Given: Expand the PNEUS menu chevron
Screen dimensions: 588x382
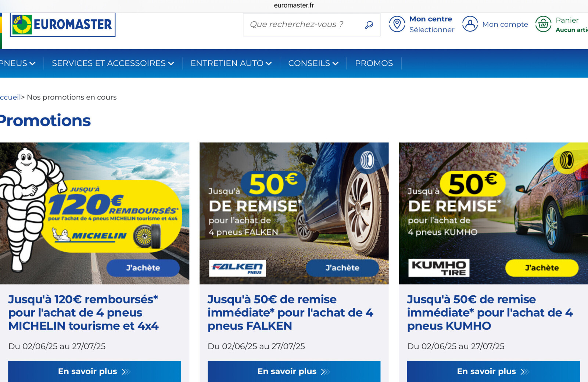Looking at the screenshot, I should pos(33,63).
